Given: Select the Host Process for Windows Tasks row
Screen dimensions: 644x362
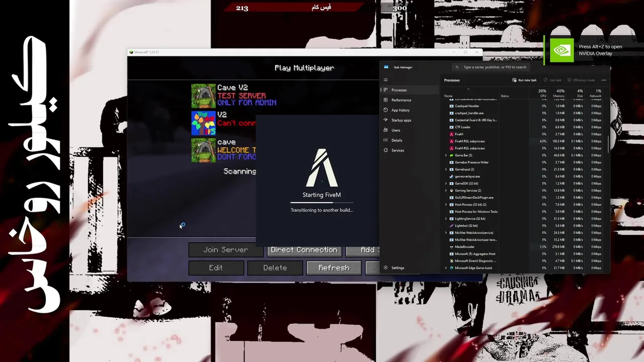Looking at the screenshot, I should click(523, 212).
